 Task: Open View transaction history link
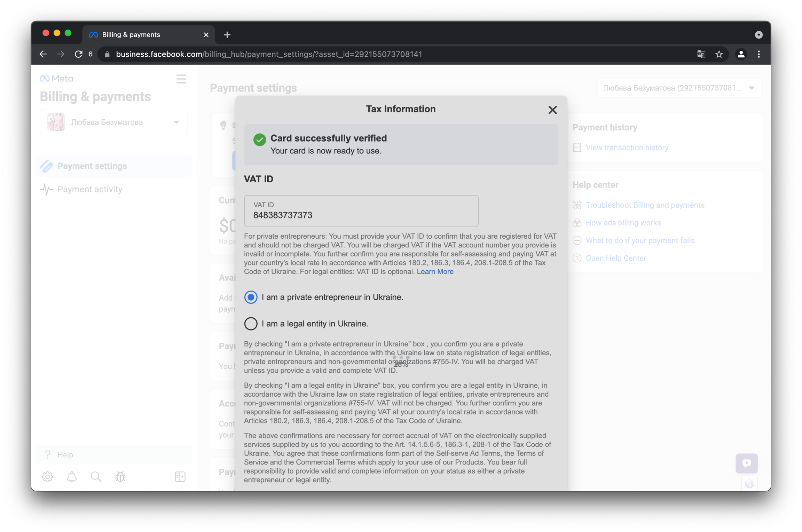point(627,148)
